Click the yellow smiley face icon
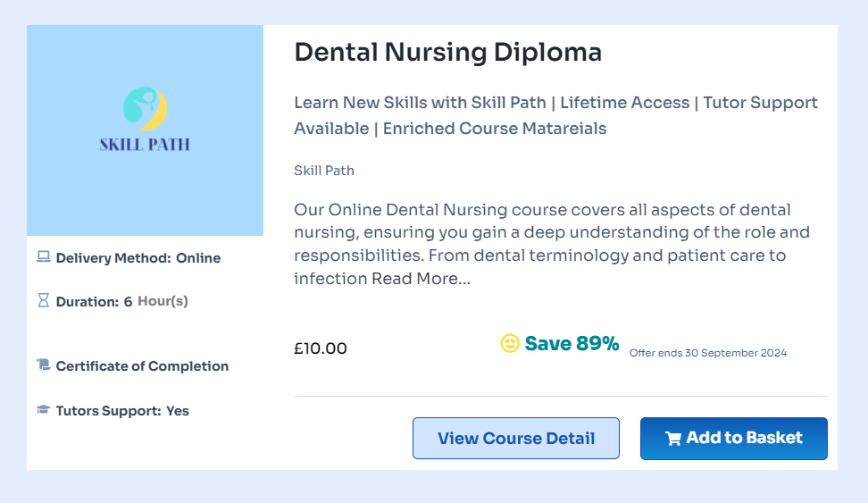Screen dimensions: 868x503 click(510, 344)
